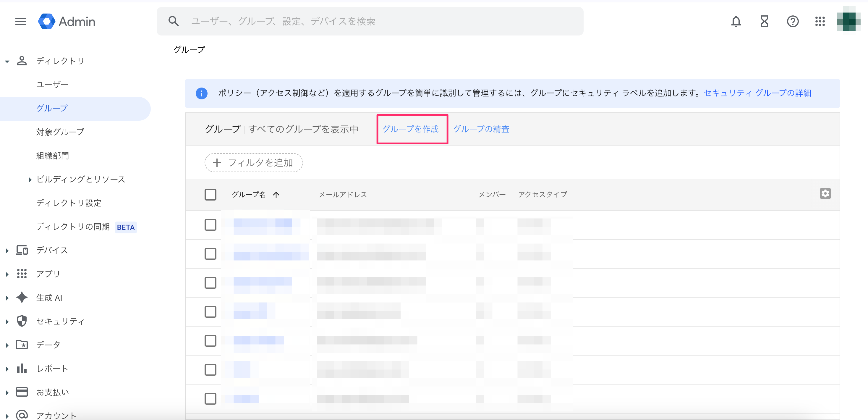868x420 pixels.
Task: Toggle the select-all groups checkbox
Action: [x=210, y=195]
